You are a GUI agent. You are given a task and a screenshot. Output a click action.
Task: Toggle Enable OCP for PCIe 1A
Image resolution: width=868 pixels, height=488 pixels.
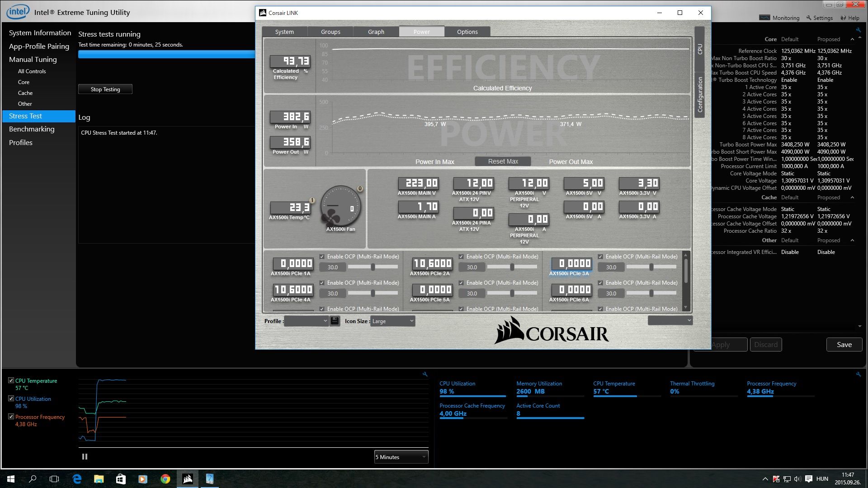coord(322,257)
